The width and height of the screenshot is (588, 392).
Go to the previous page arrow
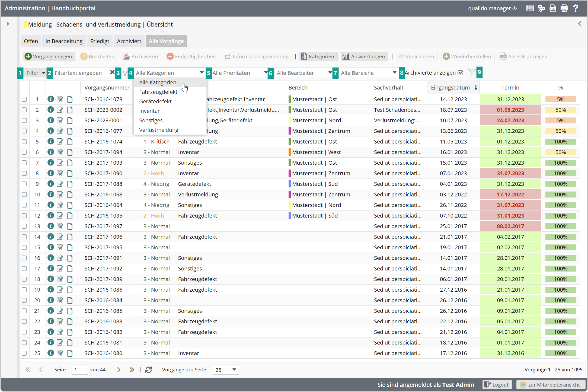[41, 370]
